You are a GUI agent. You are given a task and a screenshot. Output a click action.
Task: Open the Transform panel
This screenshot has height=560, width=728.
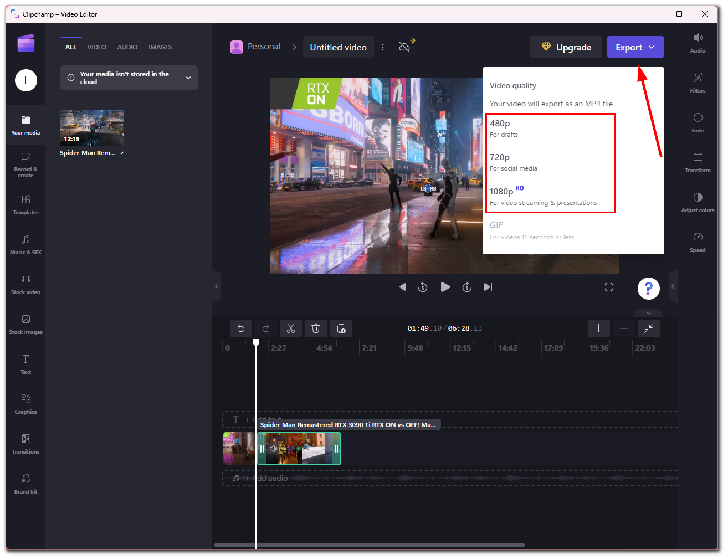tap(698, 162)
